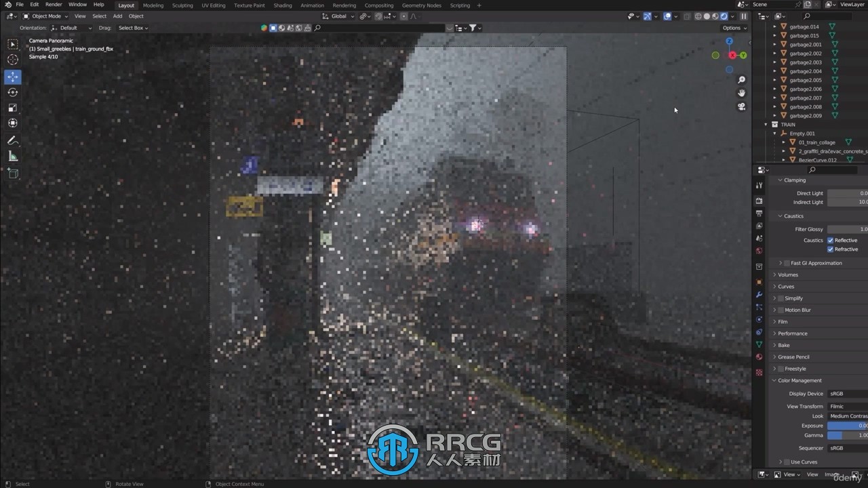Open the Texture properties tab
The height and width of the screenshot is (488, 868).
coord(759,372)
